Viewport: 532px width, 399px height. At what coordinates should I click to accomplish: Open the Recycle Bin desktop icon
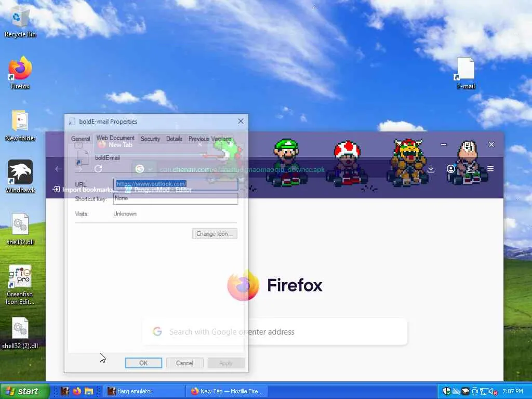point(20,23)
